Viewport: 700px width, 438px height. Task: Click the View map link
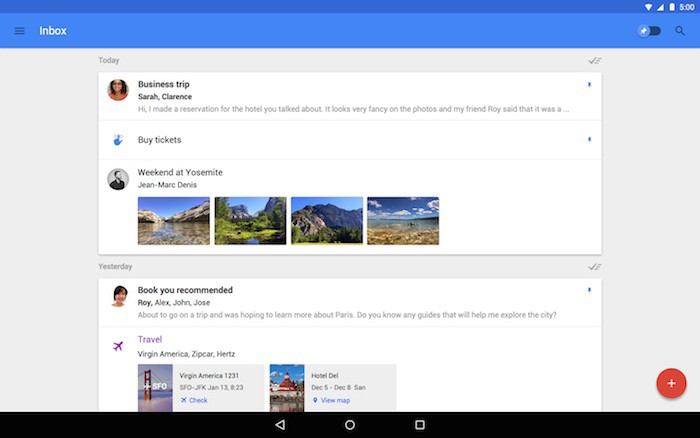pos(331,400)
